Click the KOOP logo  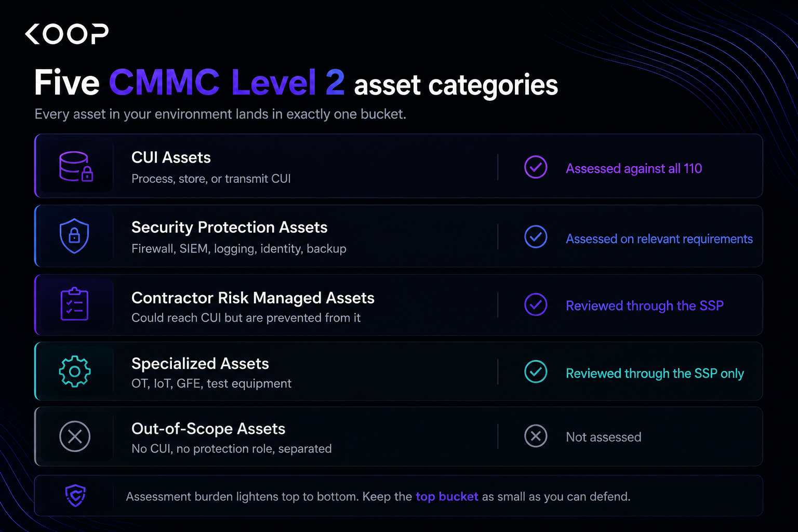(x=66, y=34)
